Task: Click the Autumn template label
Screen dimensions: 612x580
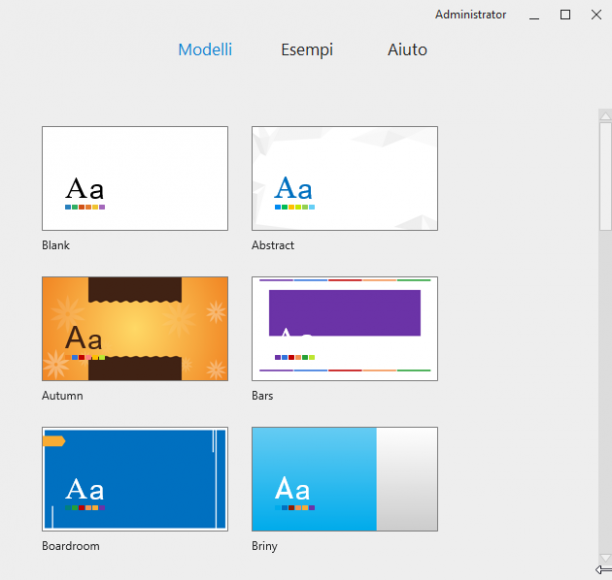Action: (62, 396)
